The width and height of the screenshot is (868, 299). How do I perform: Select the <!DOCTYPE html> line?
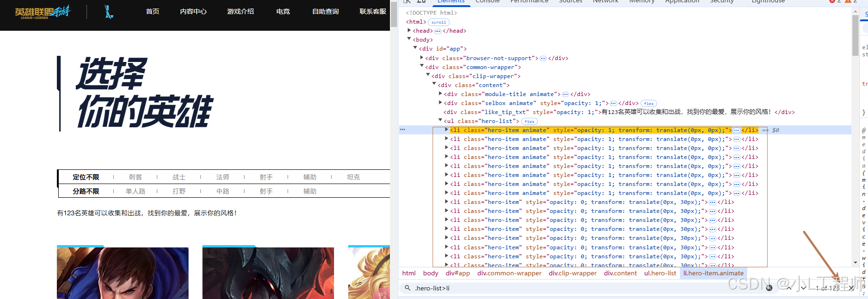pos(431,13)
